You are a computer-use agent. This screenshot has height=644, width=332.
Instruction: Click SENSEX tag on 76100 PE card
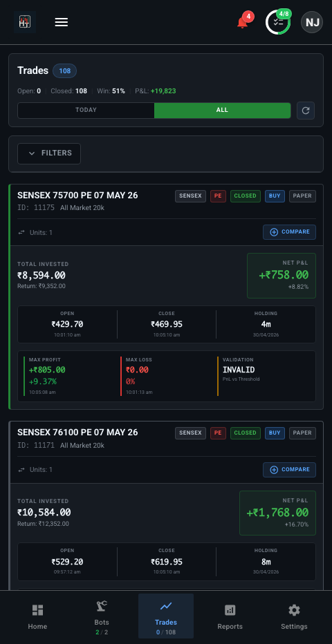pos(190,433)
